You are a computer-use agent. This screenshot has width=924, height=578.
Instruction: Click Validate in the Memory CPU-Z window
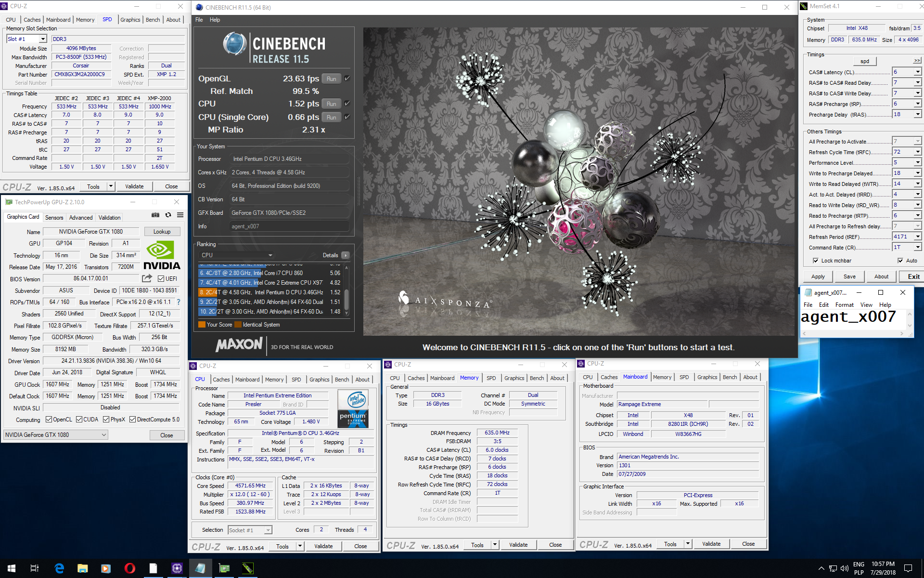(518, 545)
